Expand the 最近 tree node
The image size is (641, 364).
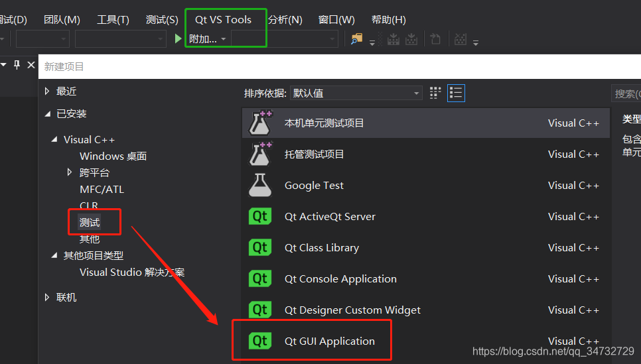(x=47, y=91)
